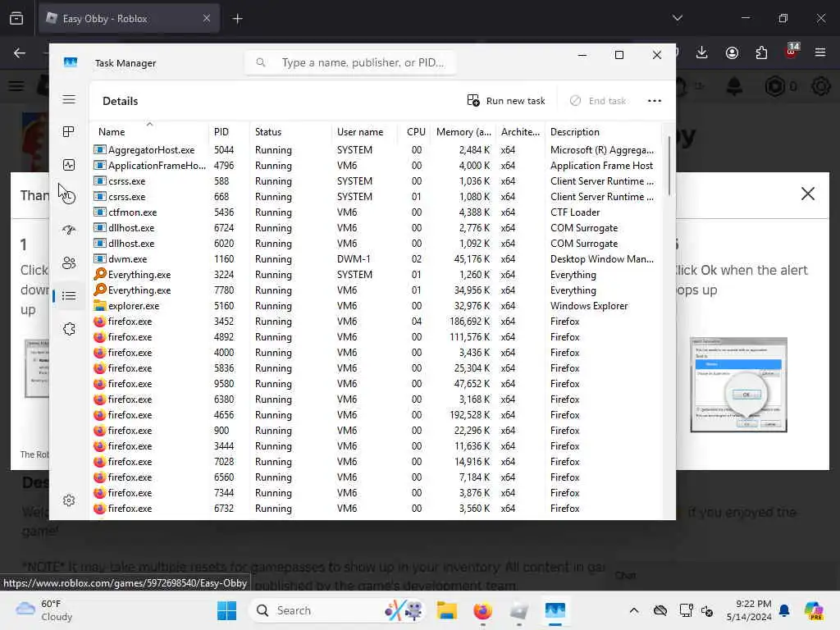This screenshot has width=840, height=630.
Task: Sort by Memory column header
Action: [x=463, y=132]
